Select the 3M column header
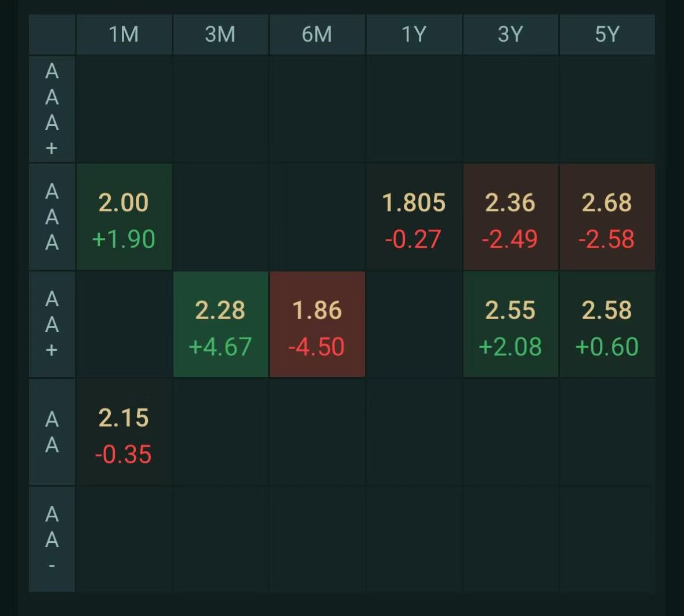 [220, 34]
